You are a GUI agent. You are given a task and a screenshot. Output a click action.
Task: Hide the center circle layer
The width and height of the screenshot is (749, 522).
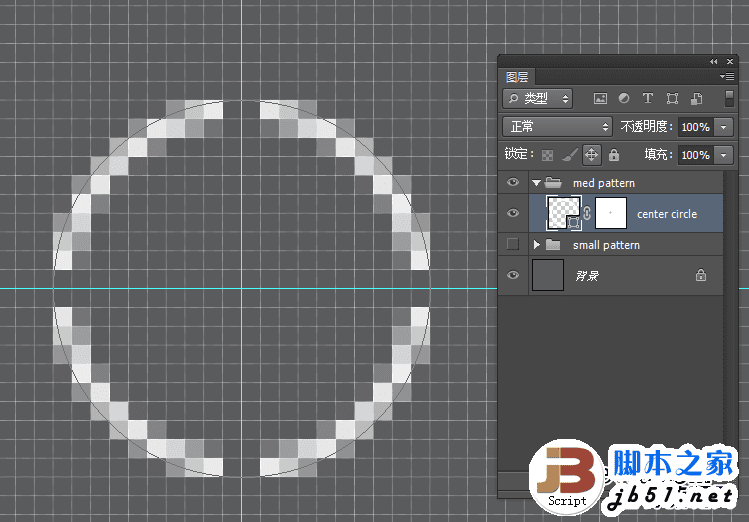click(x=513, y=213)
